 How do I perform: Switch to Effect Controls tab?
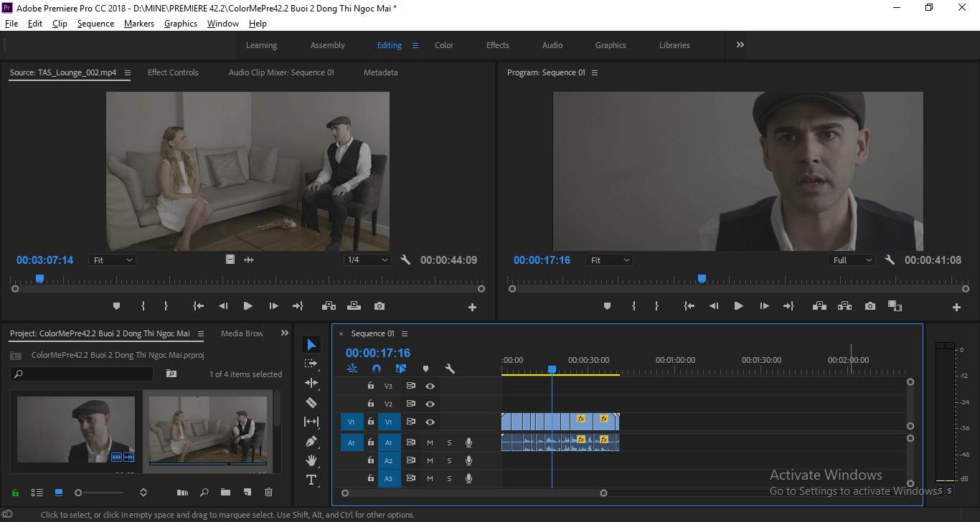coord(173,72)
